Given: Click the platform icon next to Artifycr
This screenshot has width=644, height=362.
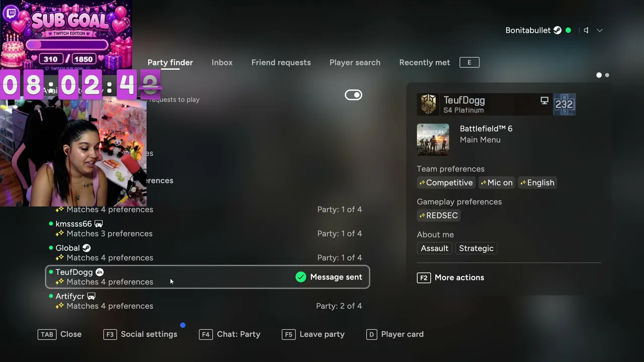Looking at the screenshot, I should (x=91, y=296).
